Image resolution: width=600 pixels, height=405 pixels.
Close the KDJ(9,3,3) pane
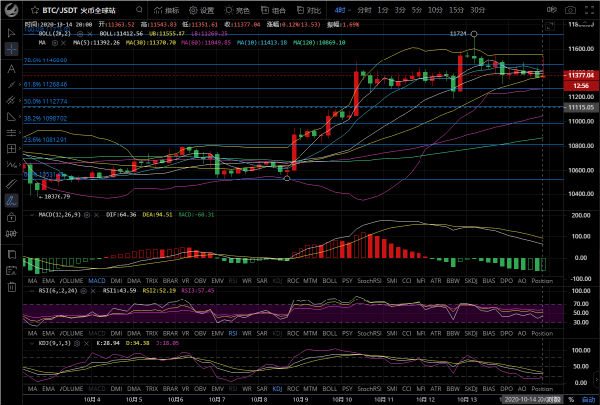click(86, 343)
